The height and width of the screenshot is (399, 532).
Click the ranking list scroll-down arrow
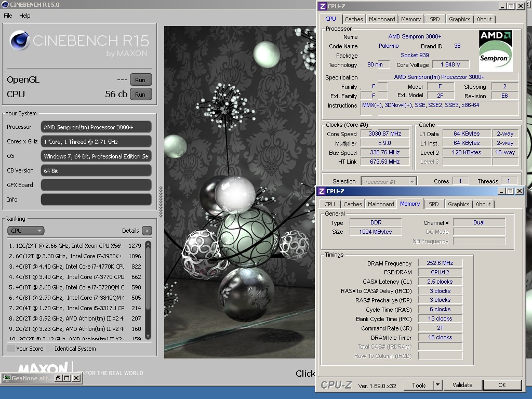click(148, 336)
